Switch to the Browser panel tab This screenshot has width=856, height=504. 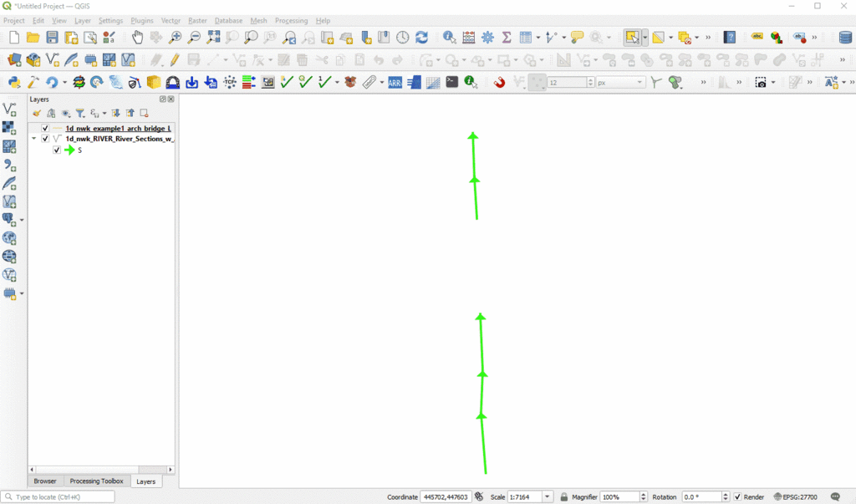click(x=45, y=481)
